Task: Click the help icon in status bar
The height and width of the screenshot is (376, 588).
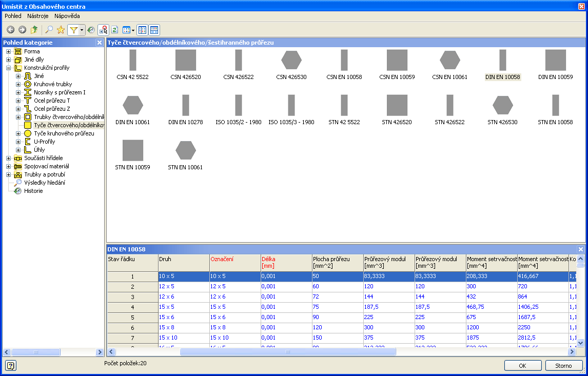Action: tap(11, 365)
